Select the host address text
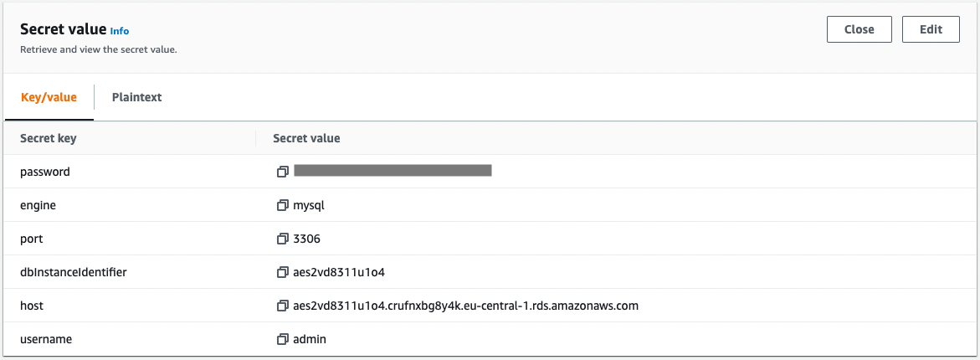Viewport: 980px width, 360px height. click(465, 306)
